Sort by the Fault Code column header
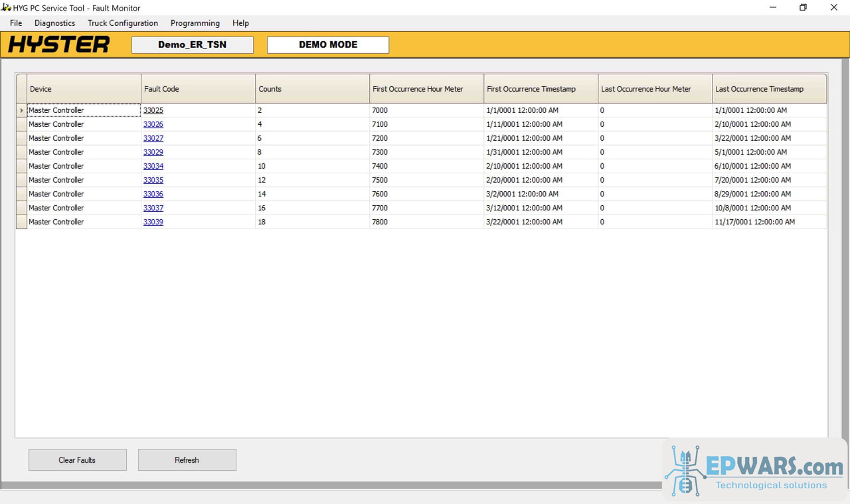850x504 pixels. pos(198,89)
